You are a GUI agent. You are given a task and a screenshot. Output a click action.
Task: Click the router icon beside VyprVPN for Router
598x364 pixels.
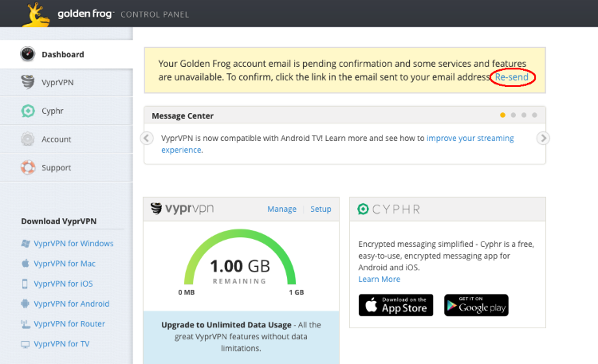[26, 324]
